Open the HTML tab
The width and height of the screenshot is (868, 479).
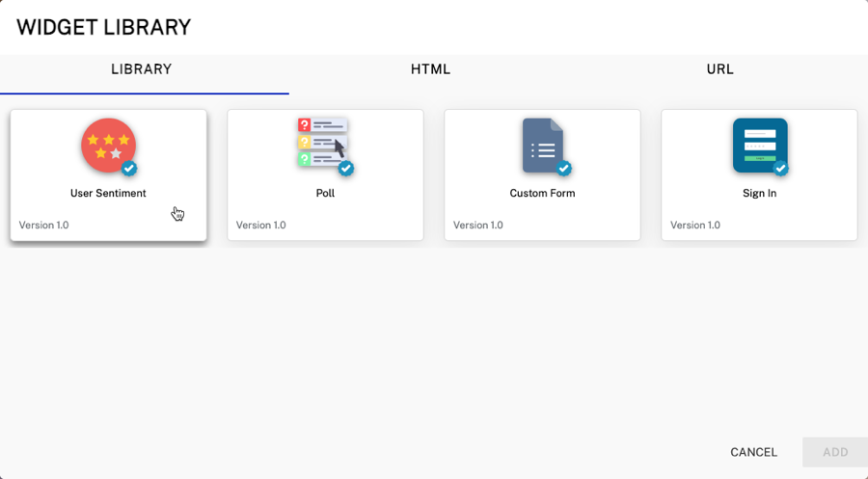tap(430, 69)
